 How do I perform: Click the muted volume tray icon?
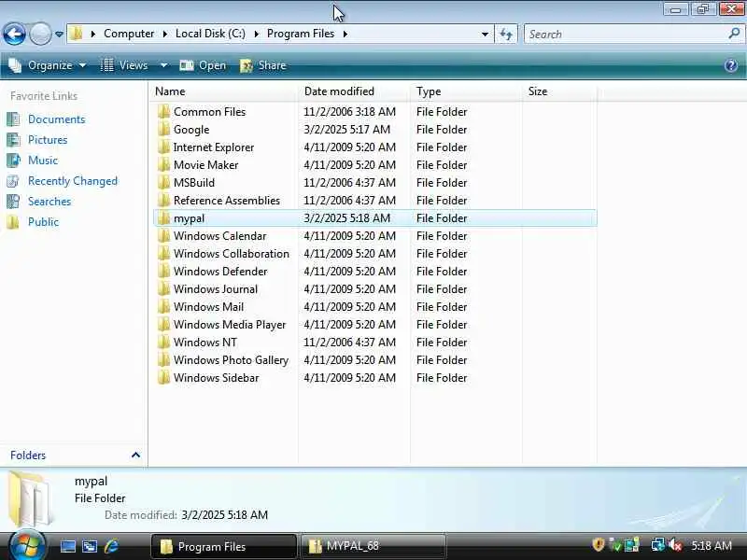pos(674,545)
